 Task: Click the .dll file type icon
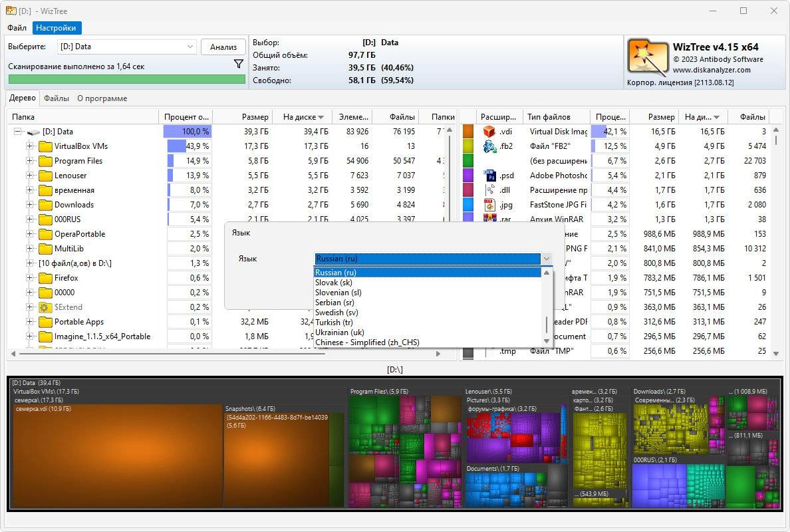click(489, 190)
